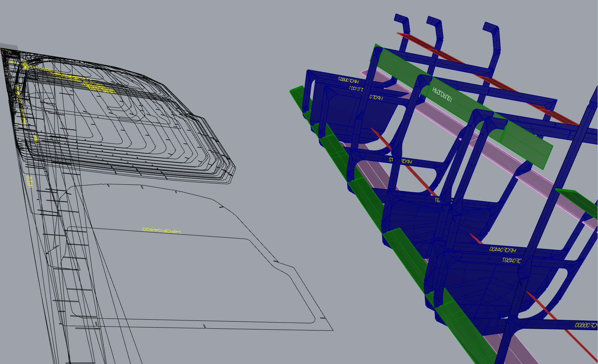Select the HPCF04400 label on the blue frame

(x=502, y=250)
